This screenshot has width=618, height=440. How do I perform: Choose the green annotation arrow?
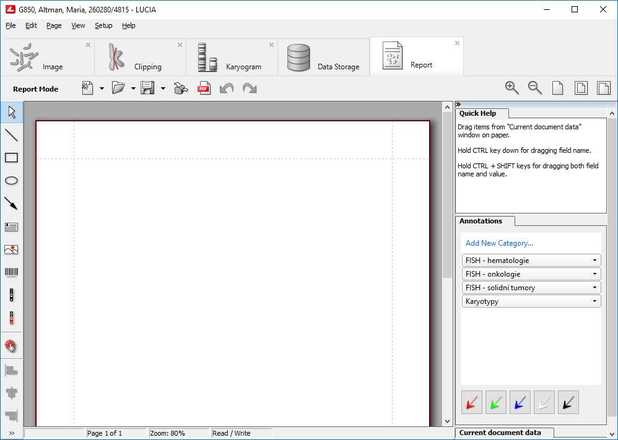[x=496, y=403]
